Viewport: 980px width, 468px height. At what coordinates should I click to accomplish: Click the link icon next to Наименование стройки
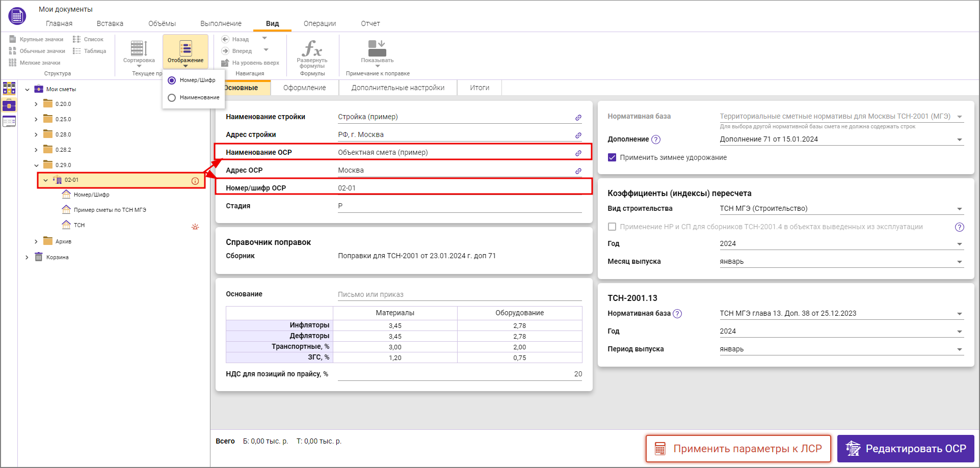pos(578,118)
